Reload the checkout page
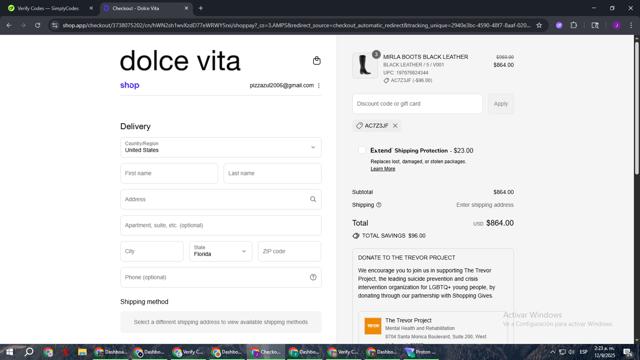The width and height of the screenshot is (640, 360). coord(37,25)
